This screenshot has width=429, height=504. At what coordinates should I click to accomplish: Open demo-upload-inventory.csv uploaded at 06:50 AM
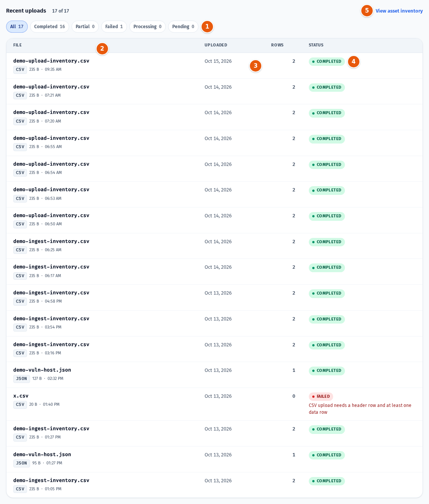pos(51,215)
